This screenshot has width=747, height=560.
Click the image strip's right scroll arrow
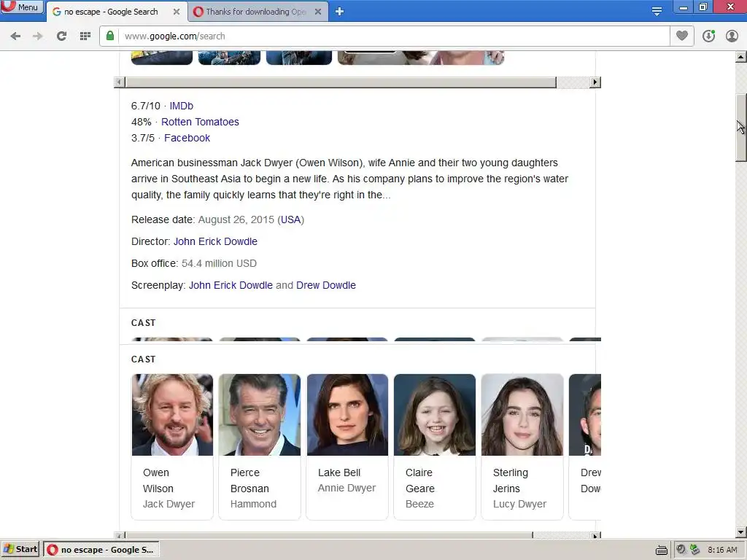point(595,82)
